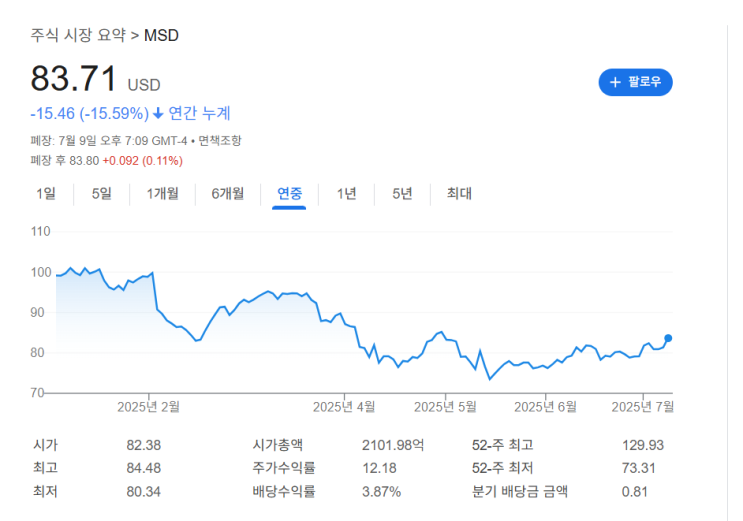Switch to the 1개월 tab

[x=163, y=193]
